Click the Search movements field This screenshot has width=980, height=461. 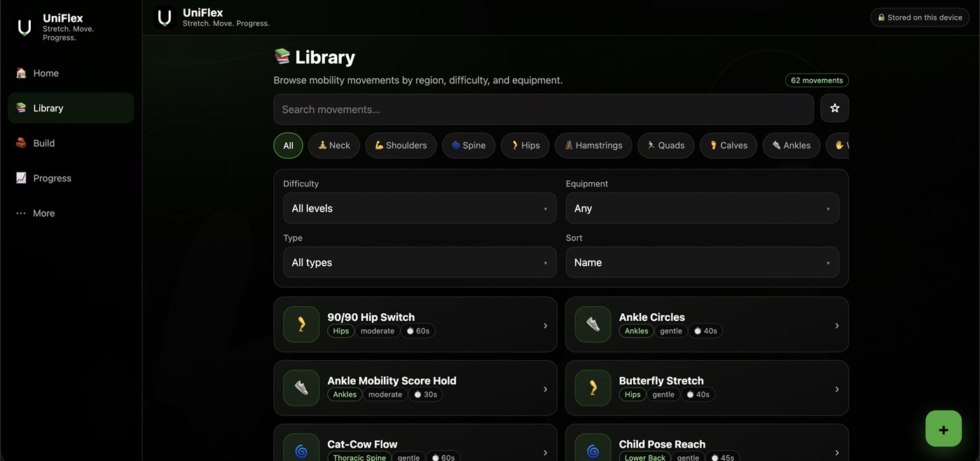point(544,109)
